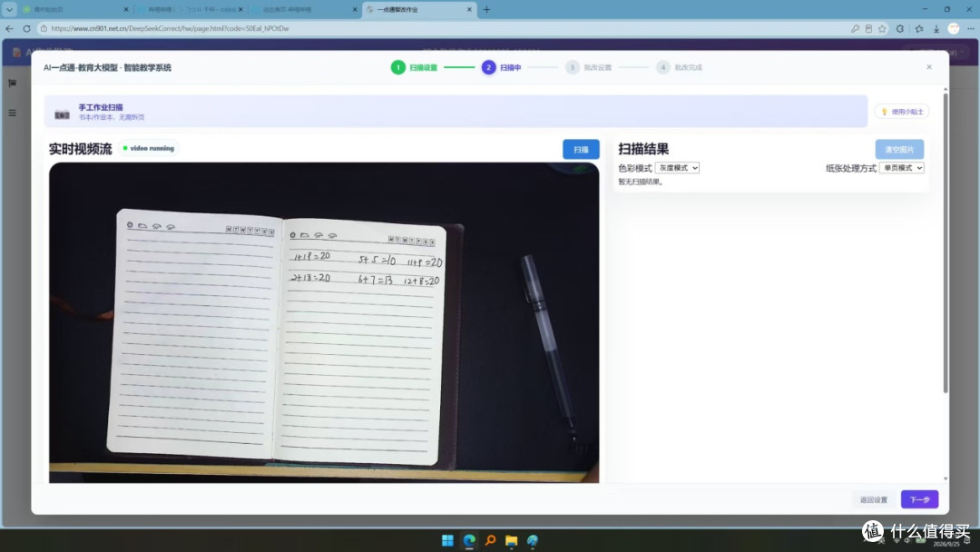Click the video running status badge
Screen dimensions: 980x552
(x=149, y=149)
